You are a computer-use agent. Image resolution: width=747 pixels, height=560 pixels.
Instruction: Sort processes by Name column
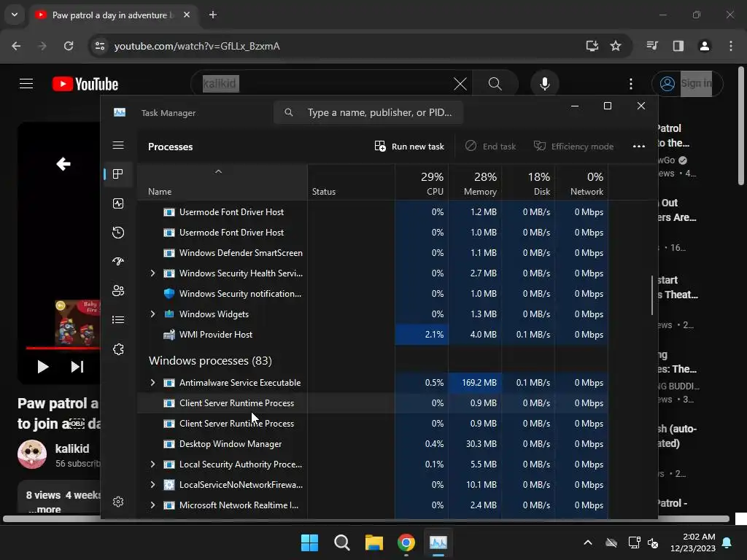(222, 182)
